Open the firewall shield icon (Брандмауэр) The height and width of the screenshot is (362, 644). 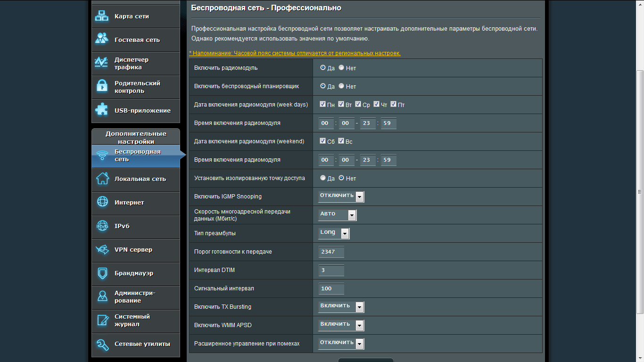point(102,273)
